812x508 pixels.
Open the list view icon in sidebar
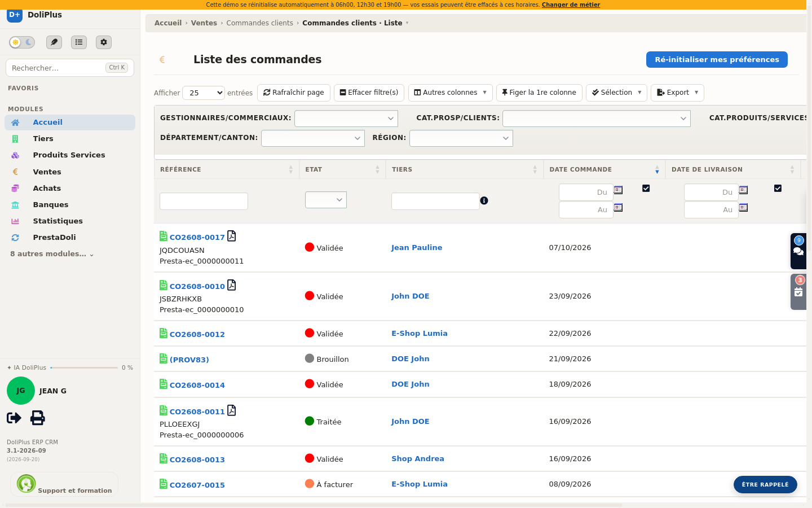[79, 42]
